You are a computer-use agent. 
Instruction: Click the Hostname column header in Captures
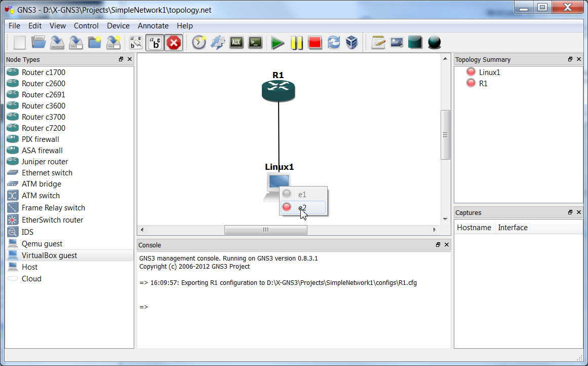[474, 228]
